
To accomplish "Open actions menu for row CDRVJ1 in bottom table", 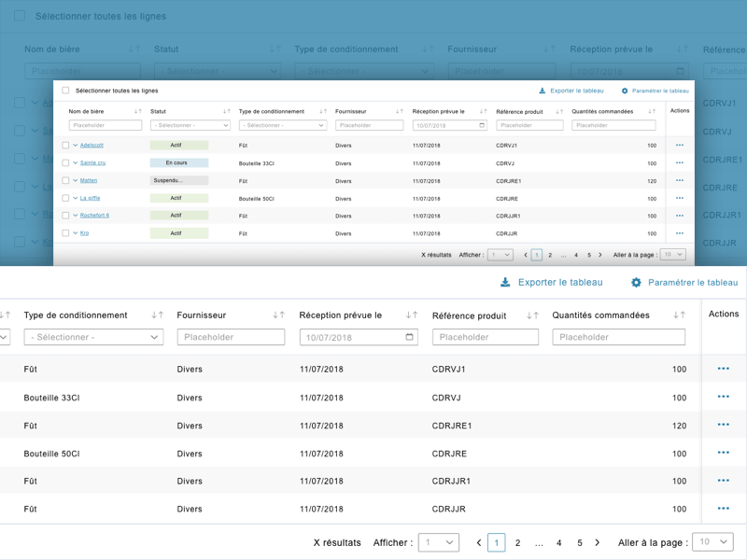I will point(723,369).
